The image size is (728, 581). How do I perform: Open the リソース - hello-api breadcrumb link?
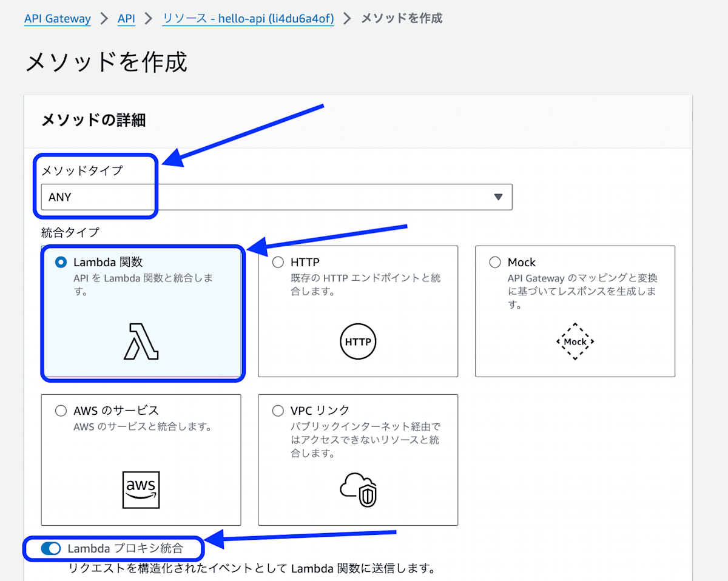[x=248, y=19]
